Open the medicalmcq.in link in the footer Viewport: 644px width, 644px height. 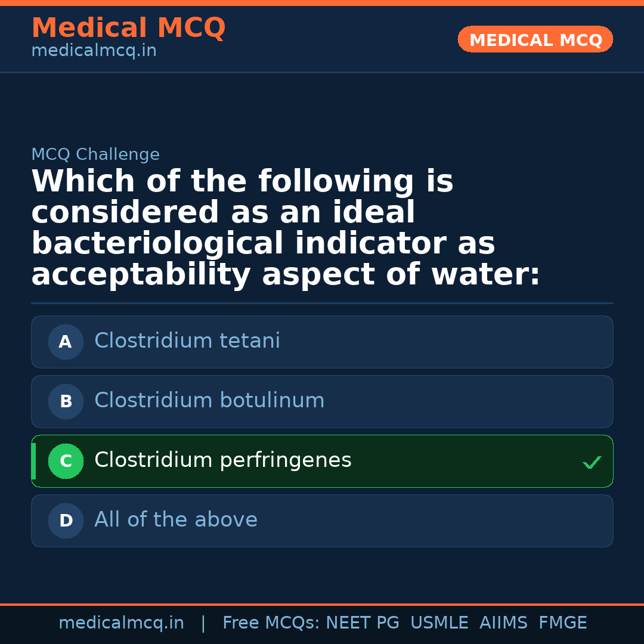(121, 623)
